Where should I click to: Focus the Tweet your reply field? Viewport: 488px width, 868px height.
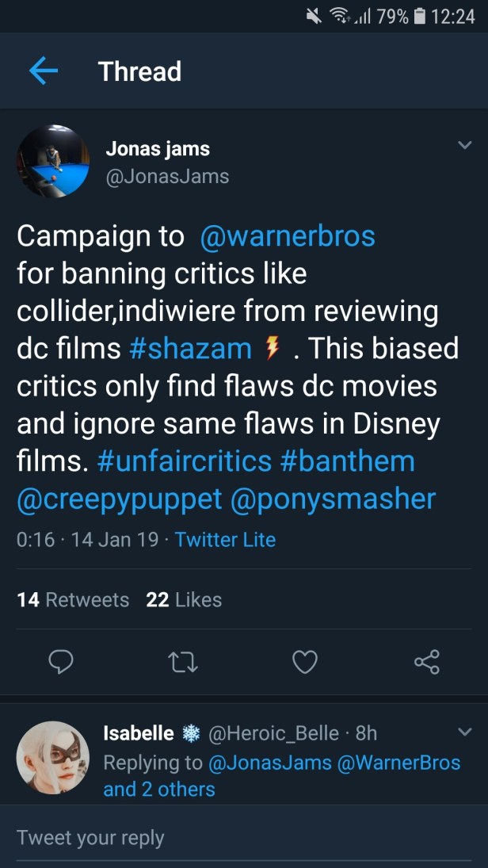click(x=238, y=838)
